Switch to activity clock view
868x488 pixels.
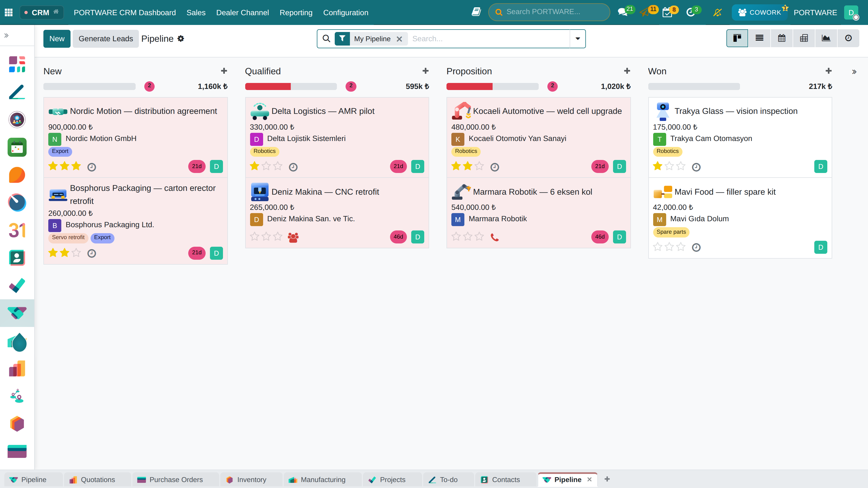(x=848, y=38)
